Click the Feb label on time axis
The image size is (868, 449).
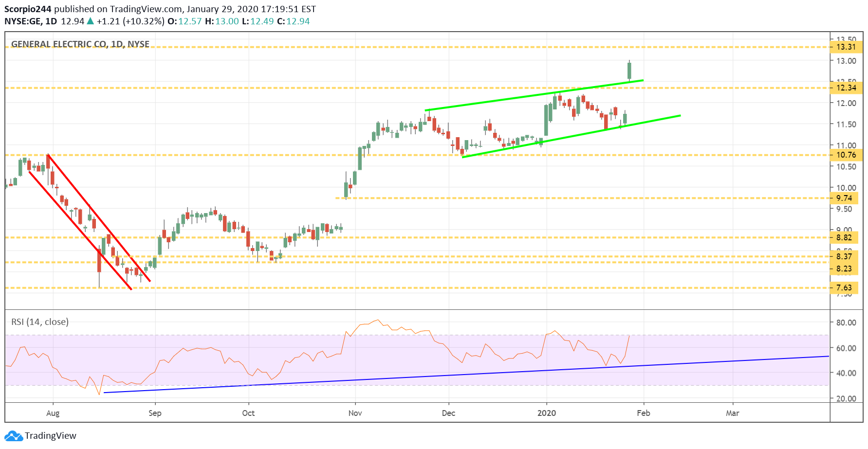click(644, 413)
